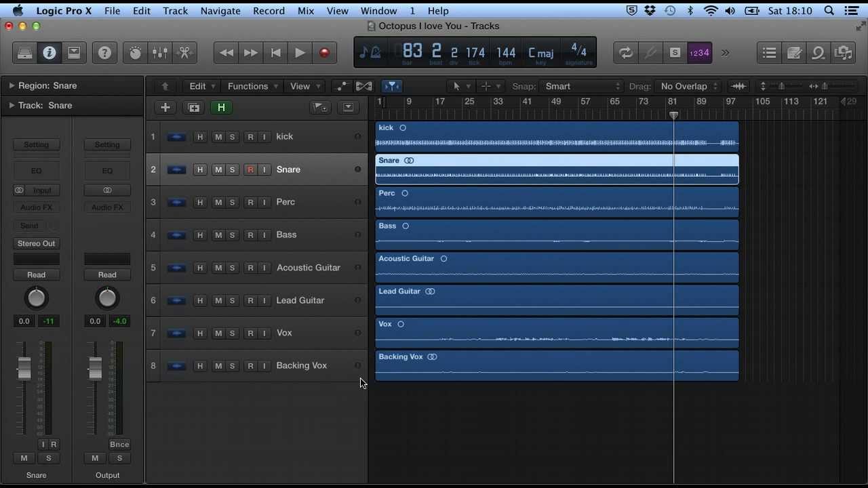Screen dimensions: 868x488
Task: Click the Stereo Out output button
Action: click(x=37, y=243)
